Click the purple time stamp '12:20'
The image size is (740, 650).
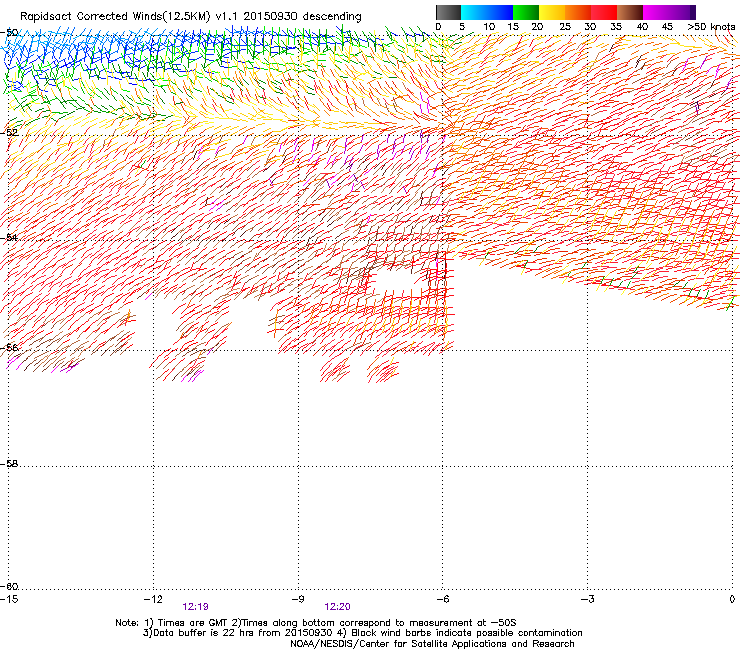[x=337, y=607]
